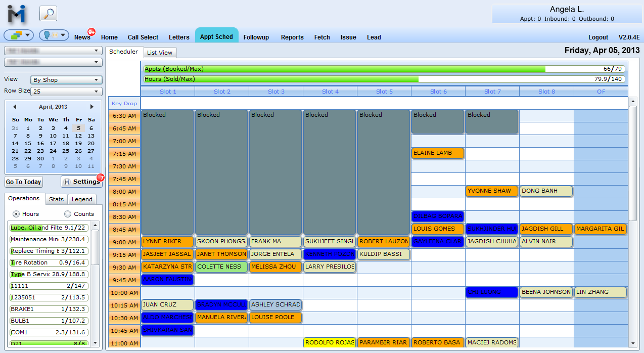This screenshot has width=644, height=353.
Task: Open the View 'By Shop' dropdown
Action: pyautogui.click(x=66, y=80)
